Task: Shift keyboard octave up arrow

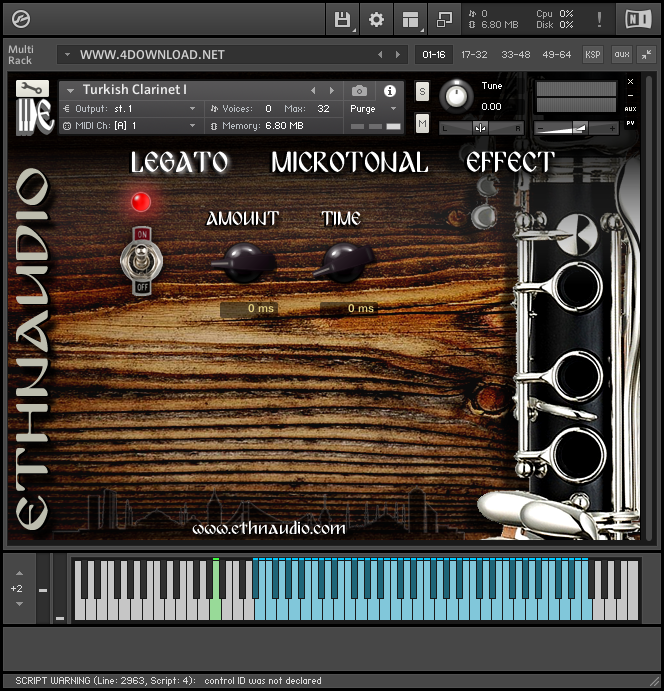Action: [19, 573]
